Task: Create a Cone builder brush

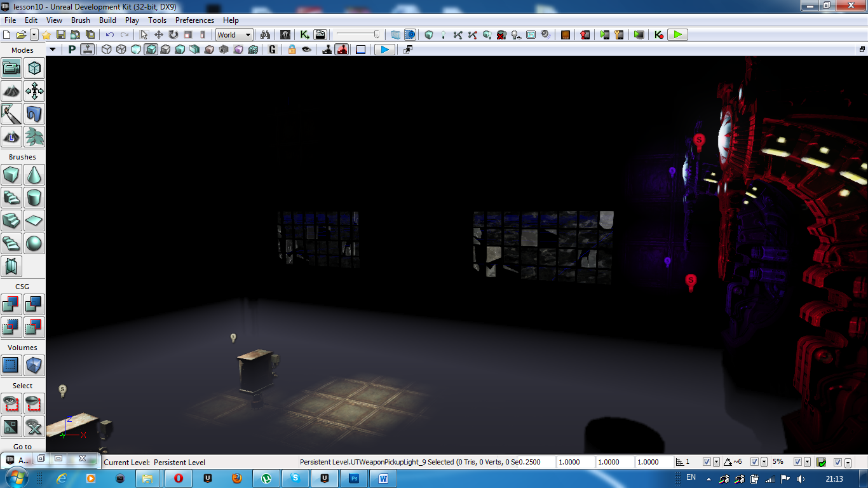Action: [34, 175]
